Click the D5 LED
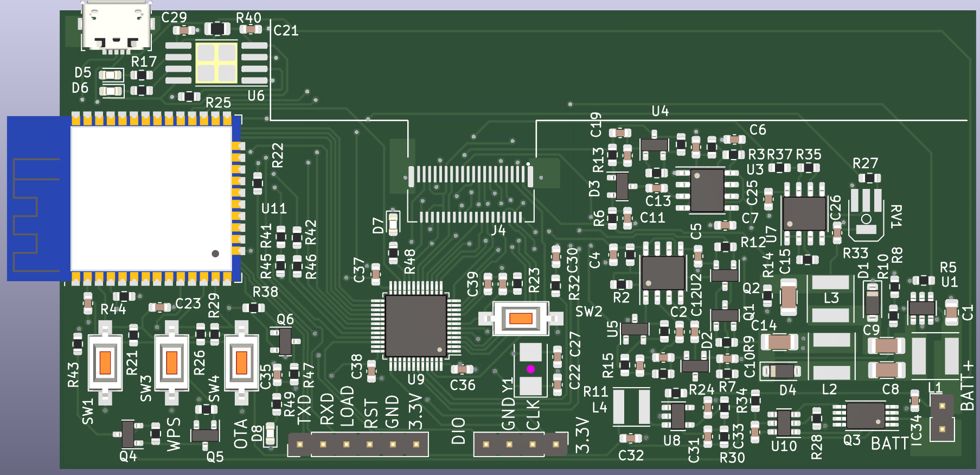The height and width of the screenshot is (475, 980). (111, 75)
